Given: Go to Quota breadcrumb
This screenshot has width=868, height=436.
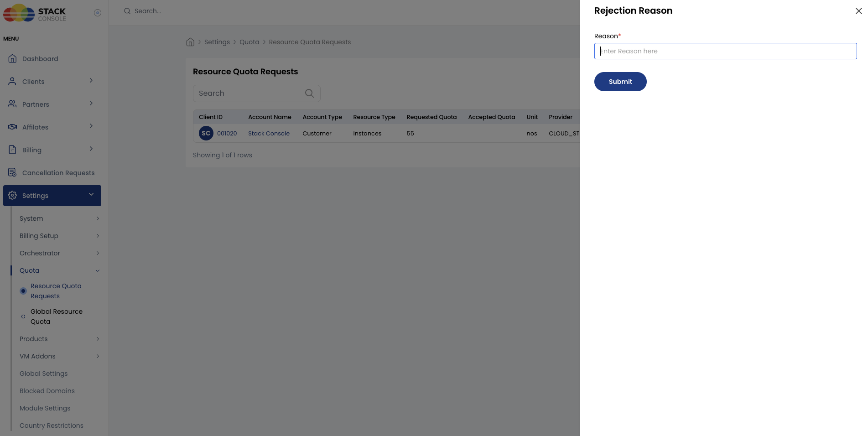Looking at the screenshot, I should coord(249,42).
